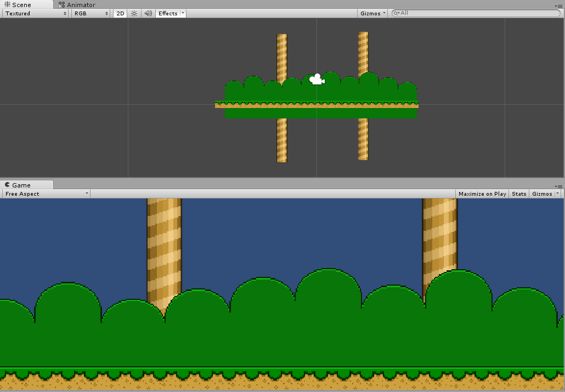Open the Scene view Gizmos dropdown
Screen dimensions: 565x392
coord(372,13)
